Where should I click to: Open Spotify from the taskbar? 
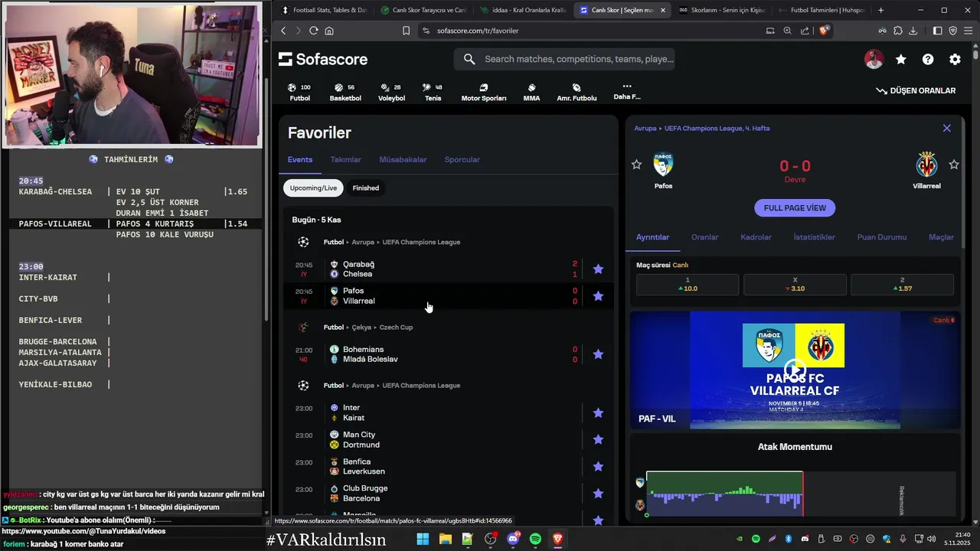535,539
